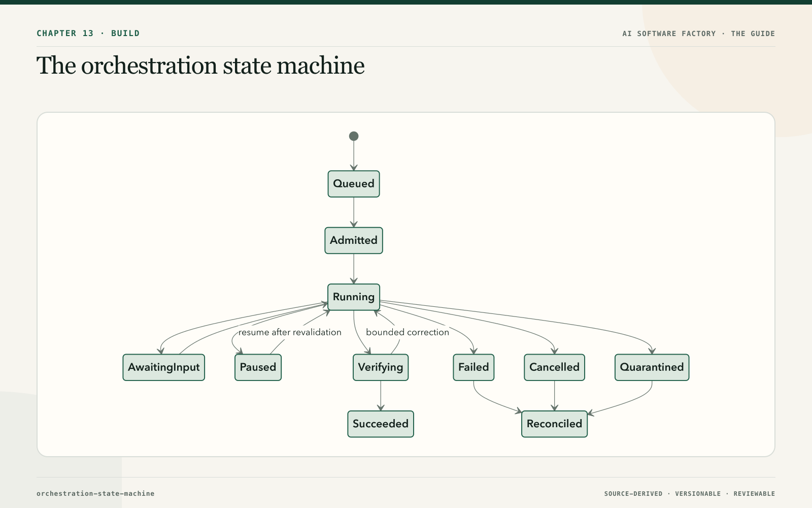Select the Succeeded state node
The width and height of the screenshot is (812, 508).
381,424
